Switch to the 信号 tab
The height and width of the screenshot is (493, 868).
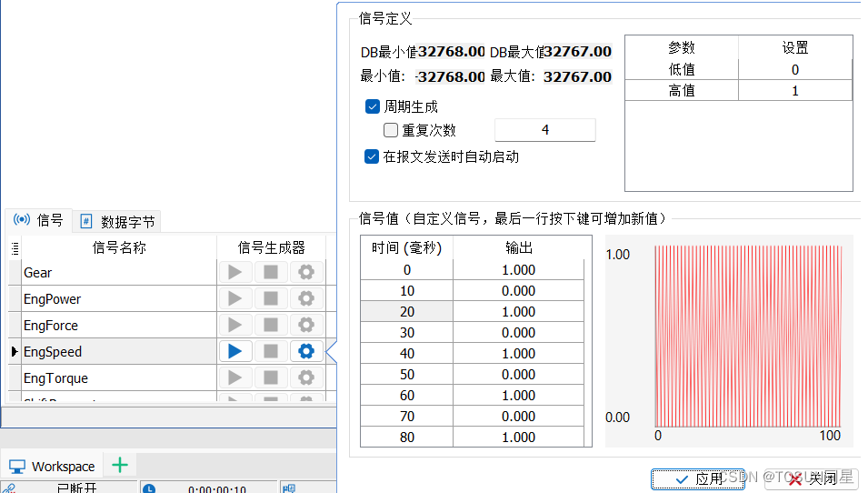tap(39, 220)
